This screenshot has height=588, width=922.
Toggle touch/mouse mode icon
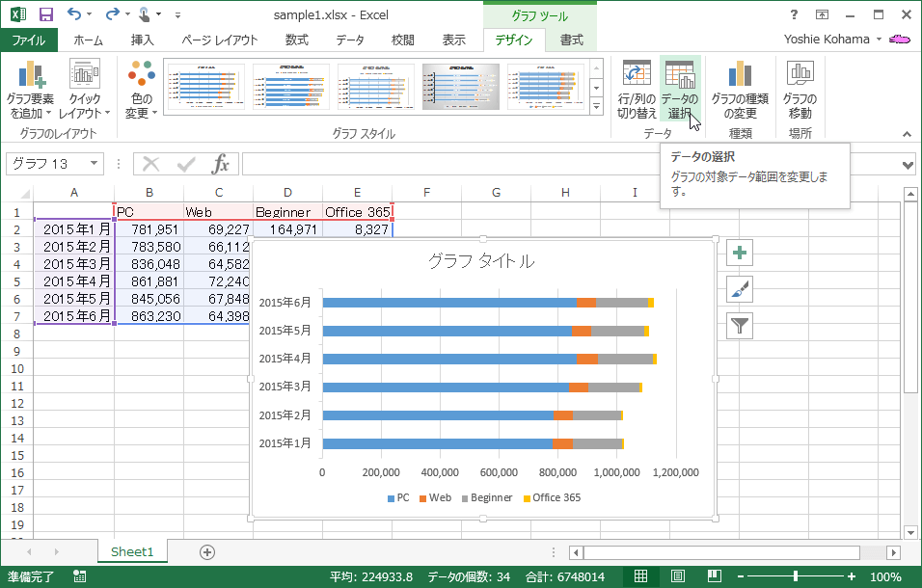[x=144, y=14]
